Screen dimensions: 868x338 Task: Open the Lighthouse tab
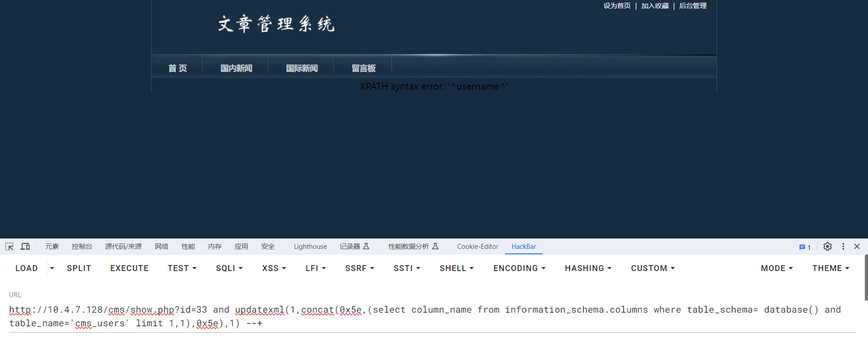[x=310, y=247]
